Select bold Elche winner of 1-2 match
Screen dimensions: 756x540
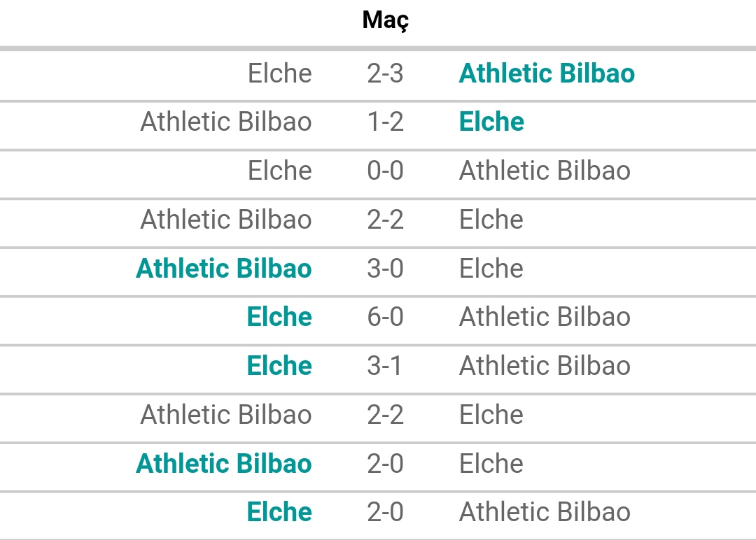(x=491, y=122)
